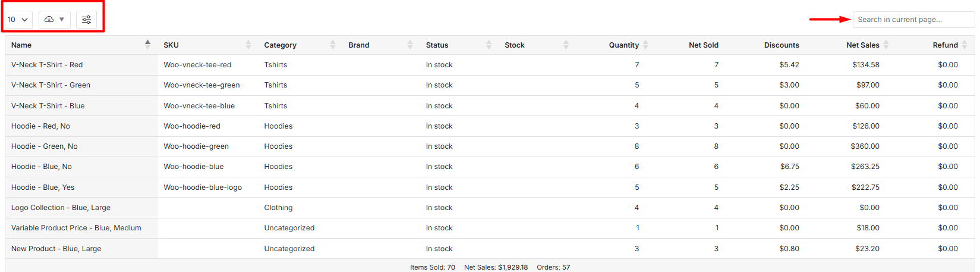Image resolution: width=980 pixels, height=272 pixels.
Task: Select the V-Neck T-Shirt - Red row
Action: (x=47, y=65)
